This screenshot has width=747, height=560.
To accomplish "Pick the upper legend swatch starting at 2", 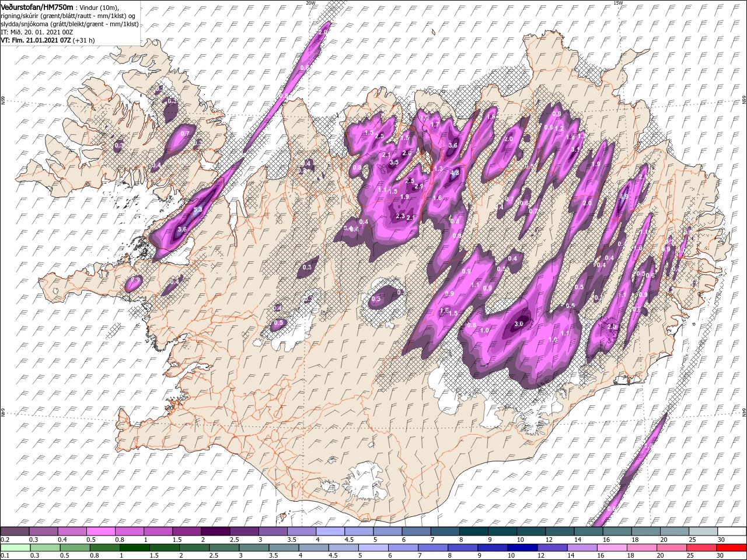I will (x=216, y=531).
